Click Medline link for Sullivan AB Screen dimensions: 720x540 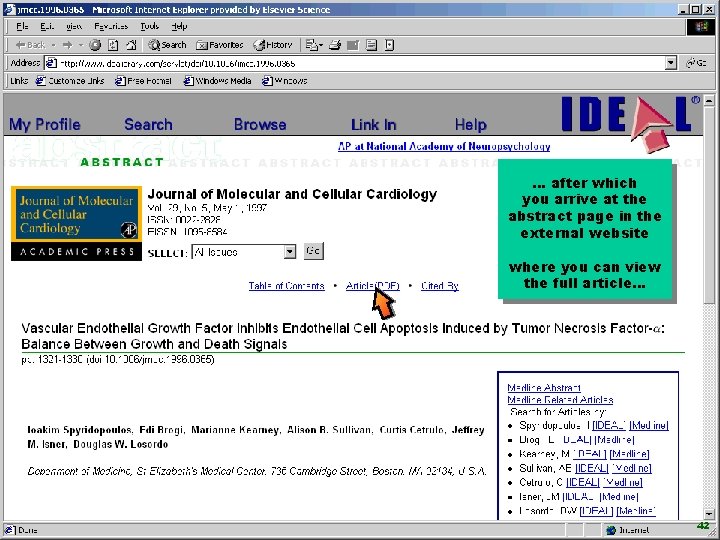[x=631, y=468]
